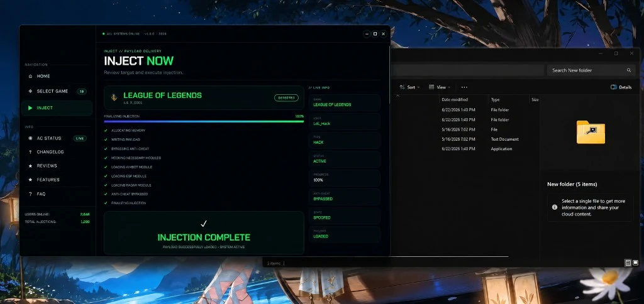644x304 pixels.
Task: Click the Changelog pin icon
Action: pos(30,152)
